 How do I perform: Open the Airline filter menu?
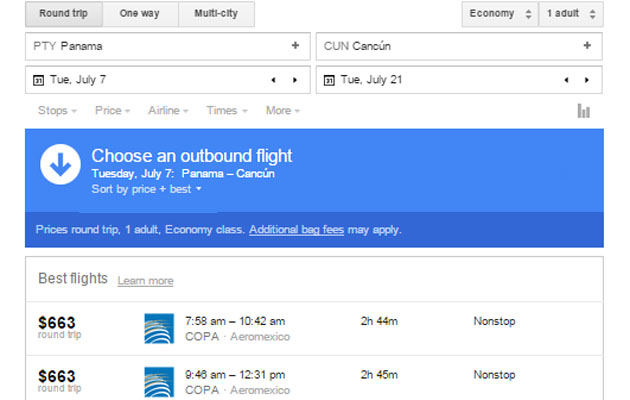(168, 110)
